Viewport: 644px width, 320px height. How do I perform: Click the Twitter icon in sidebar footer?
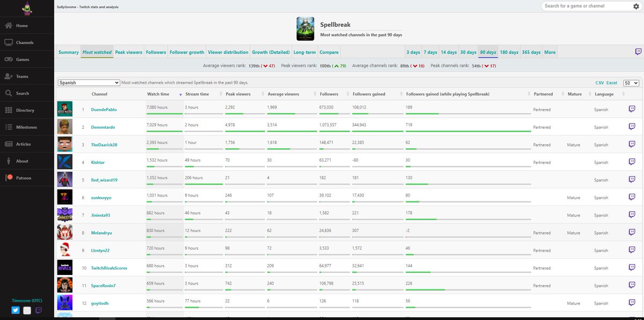[x=16, y=310]
